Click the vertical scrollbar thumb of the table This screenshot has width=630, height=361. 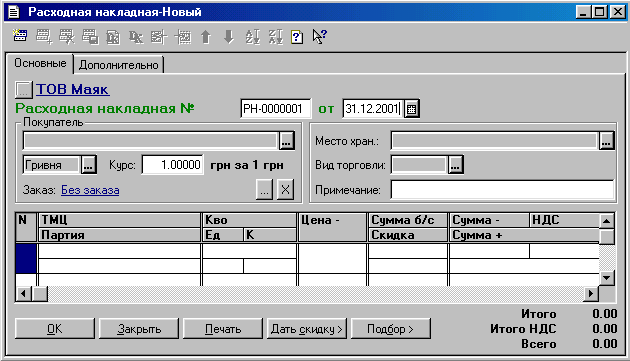(607, 236)
